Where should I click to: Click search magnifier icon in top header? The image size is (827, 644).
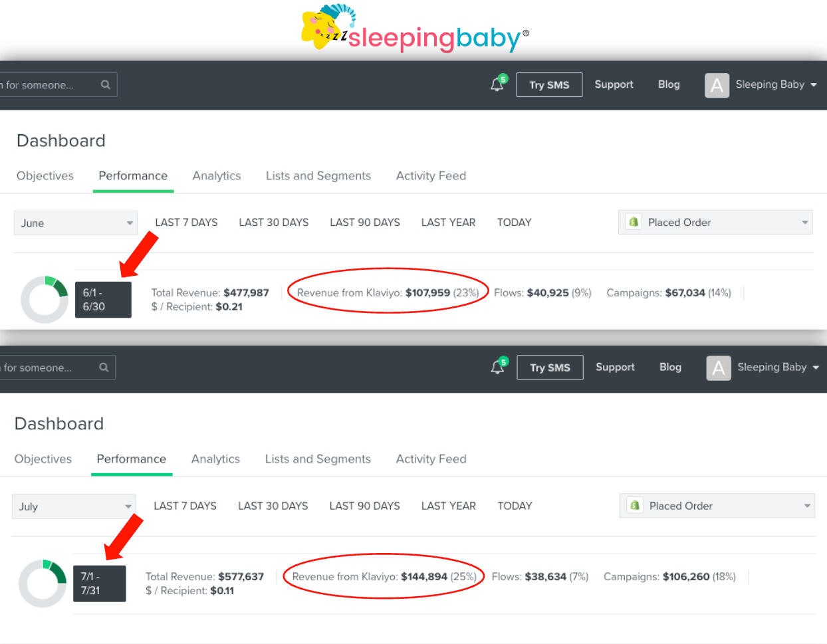tap(105, 84)
